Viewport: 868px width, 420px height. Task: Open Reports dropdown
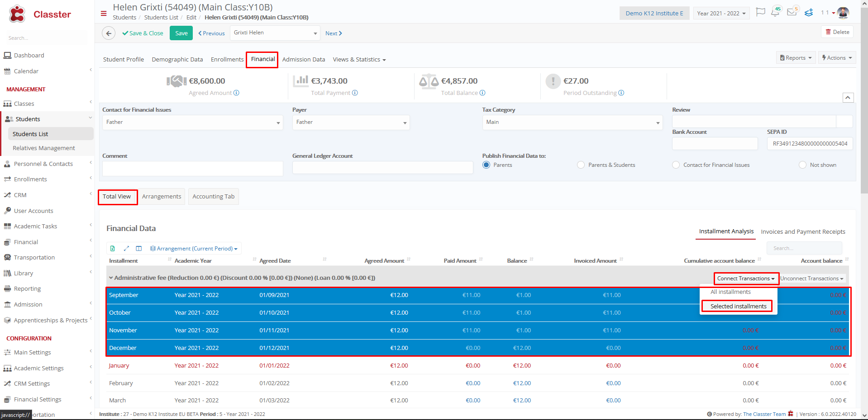click(x=796, y=58)
